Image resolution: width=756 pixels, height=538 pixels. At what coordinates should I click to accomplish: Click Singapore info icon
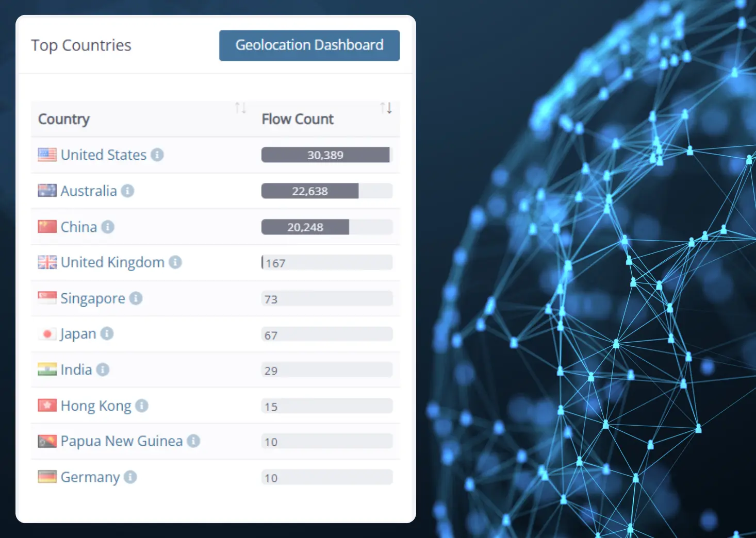click(x=136, y=298)
